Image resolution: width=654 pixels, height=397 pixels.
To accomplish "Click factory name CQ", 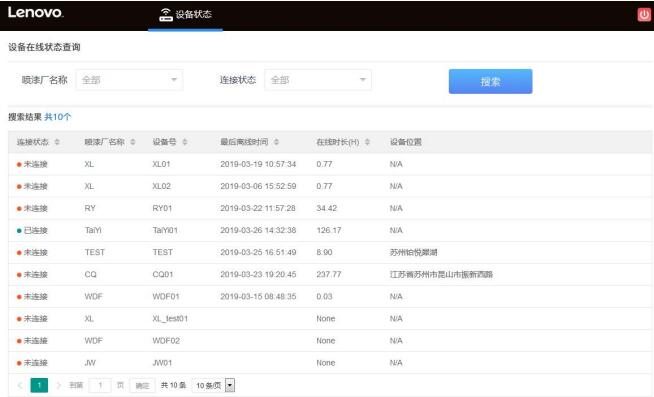I will 90,274.
